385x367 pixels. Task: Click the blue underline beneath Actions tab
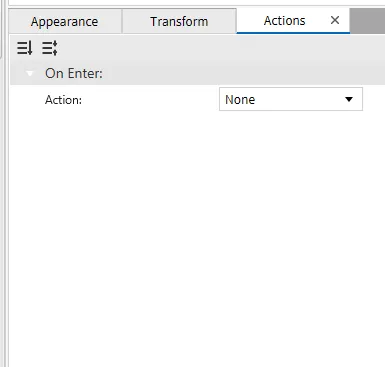pyautogui.click(x=293, y=33)
